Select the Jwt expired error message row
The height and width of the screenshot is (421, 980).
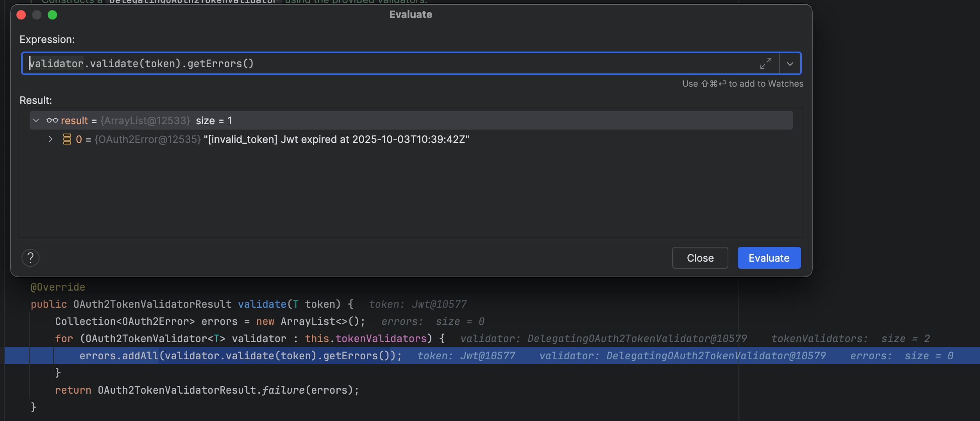point(336,139)
